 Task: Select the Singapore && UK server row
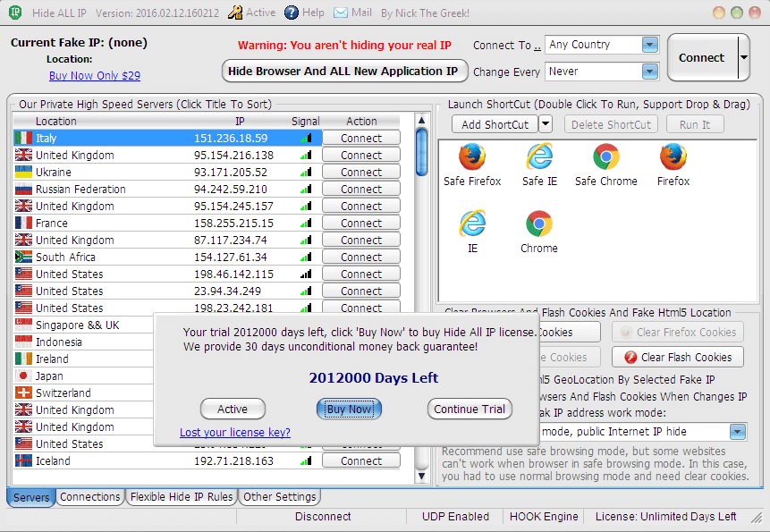(x=83, y=325)
